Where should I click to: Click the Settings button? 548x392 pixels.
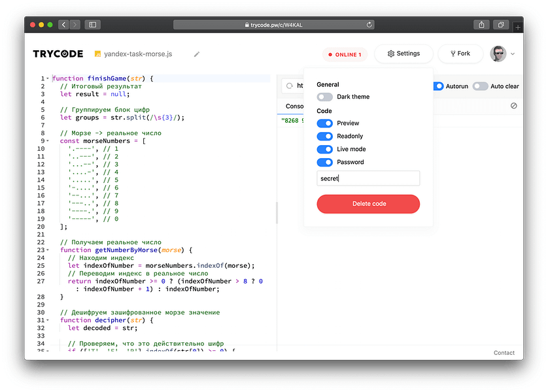[403, 54]
